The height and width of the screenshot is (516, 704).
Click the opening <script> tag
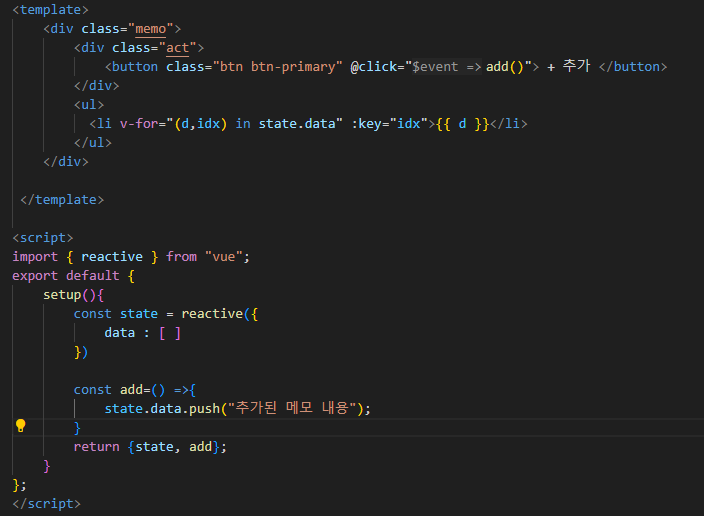(43, 238)
